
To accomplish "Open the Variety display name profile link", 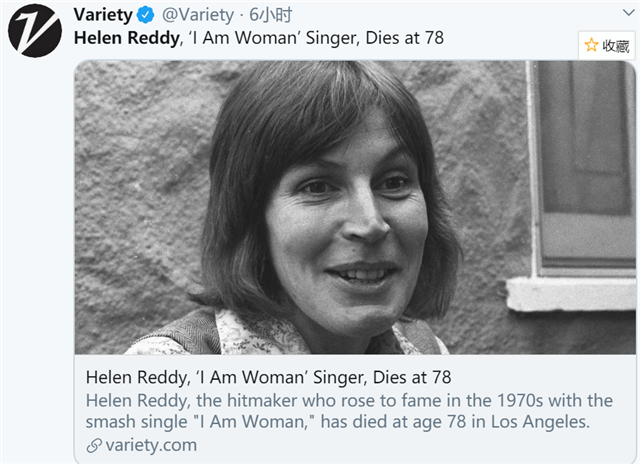I will point(103,15).
